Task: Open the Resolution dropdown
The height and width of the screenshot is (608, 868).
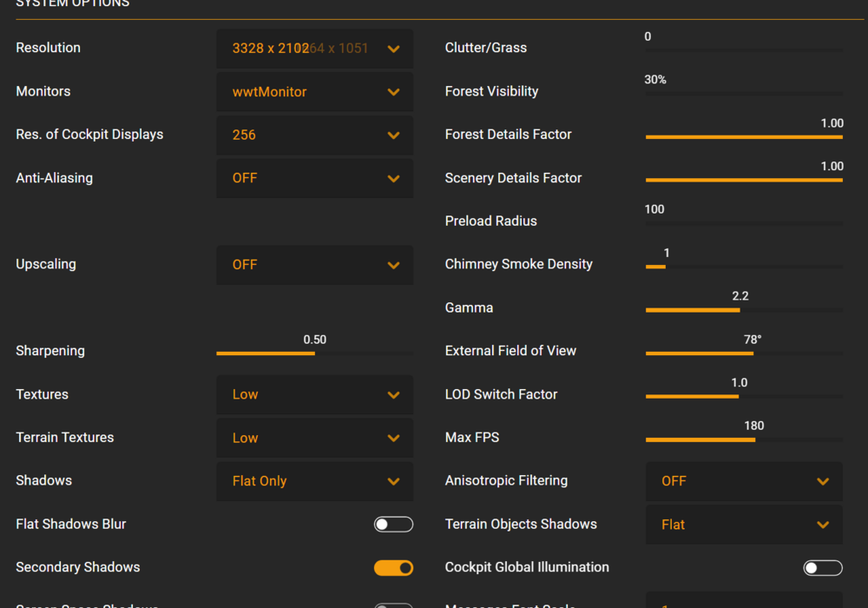Action: click(314, 48)
